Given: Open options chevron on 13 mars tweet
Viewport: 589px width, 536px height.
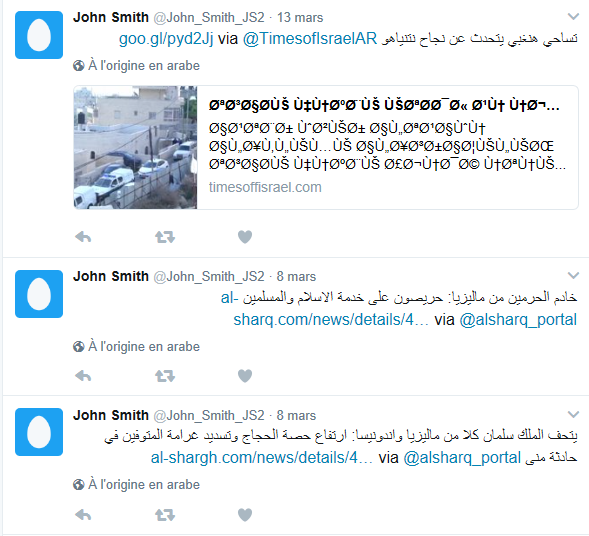Looking at the screenshot, I should (x=573, y=16).
